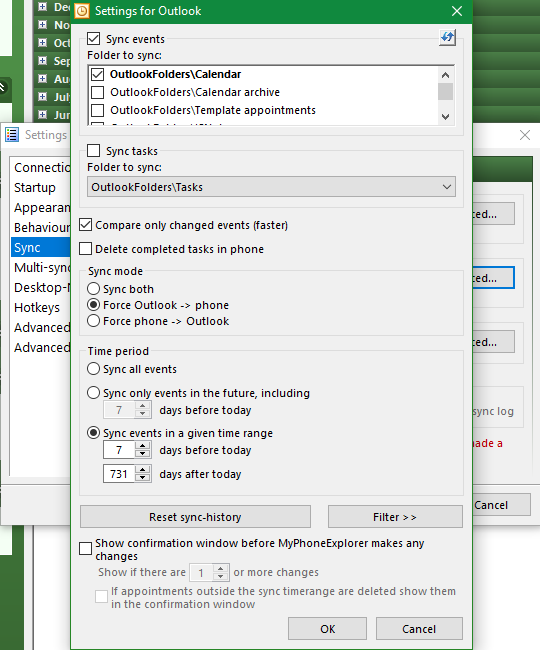The height and width of the screenshot is (650, 540).
Task: Open Appearance section in Settings window
Action: (41, 207)
